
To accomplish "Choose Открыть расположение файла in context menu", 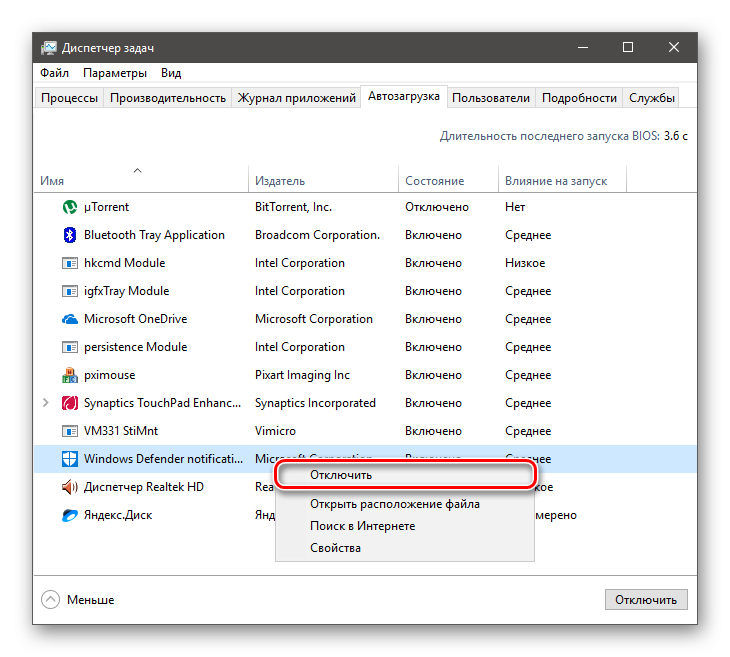I will (x=405, y=504).
